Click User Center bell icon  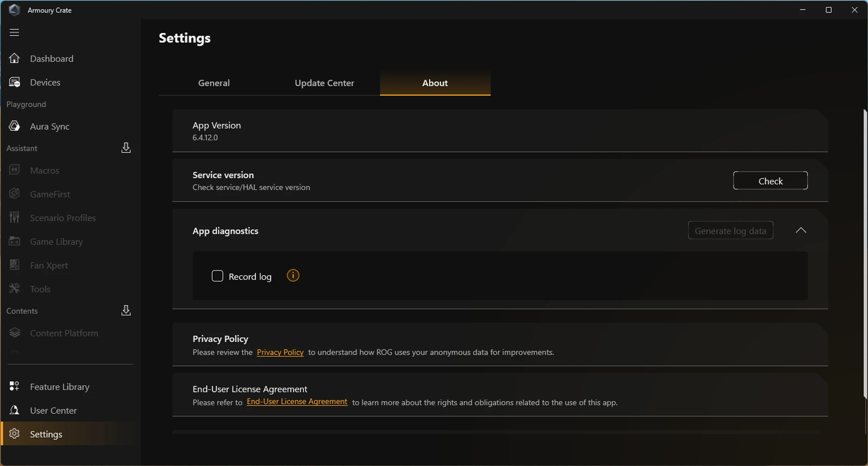coord(14,410)
